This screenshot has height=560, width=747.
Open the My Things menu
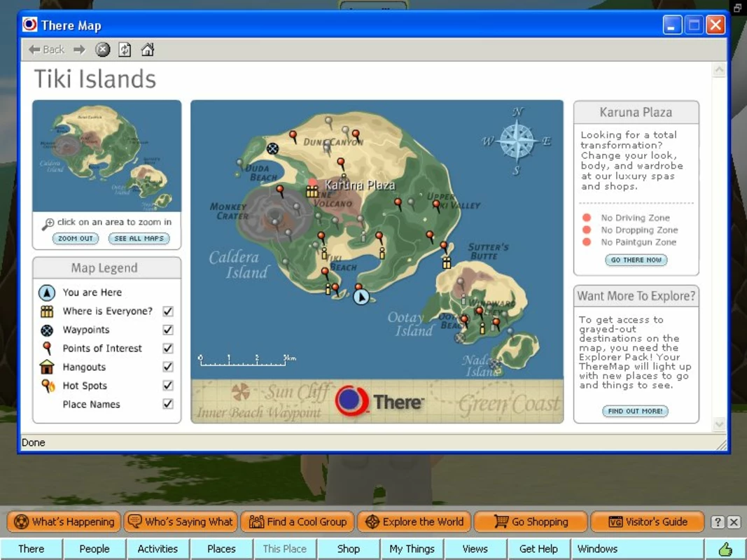(x=412, y=549)
